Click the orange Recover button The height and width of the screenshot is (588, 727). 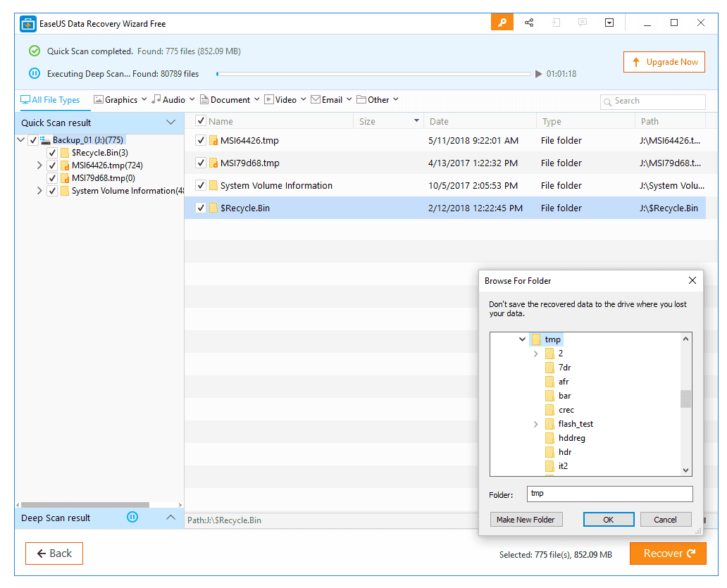pos(668,553)
